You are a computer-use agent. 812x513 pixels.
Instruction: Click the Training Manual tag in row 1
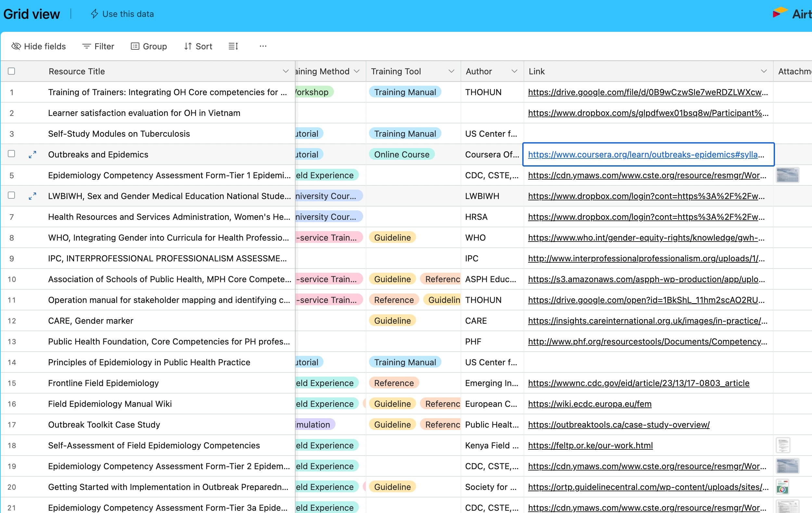click(x=405, y=92)
